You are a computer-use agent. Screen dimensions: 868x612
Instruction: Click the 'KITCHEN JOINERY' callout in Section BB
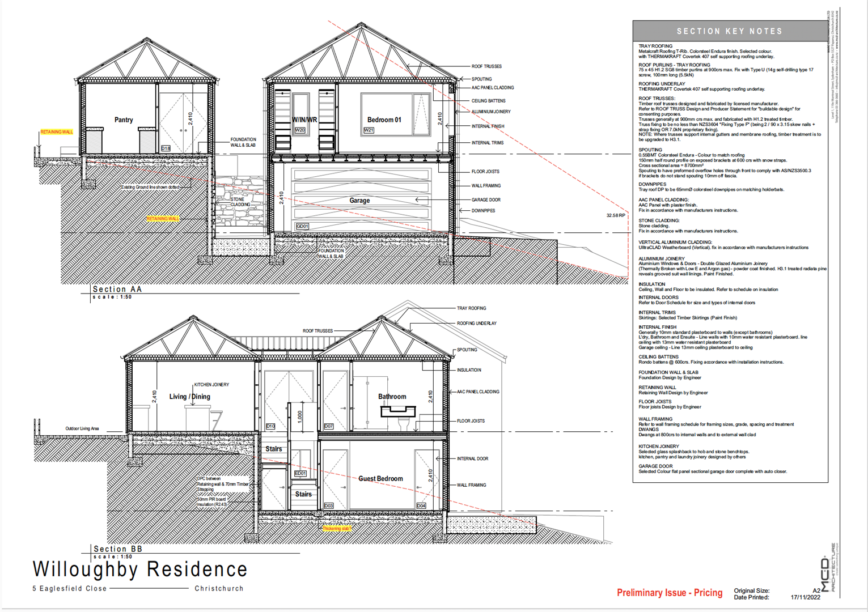pos(211,385)
